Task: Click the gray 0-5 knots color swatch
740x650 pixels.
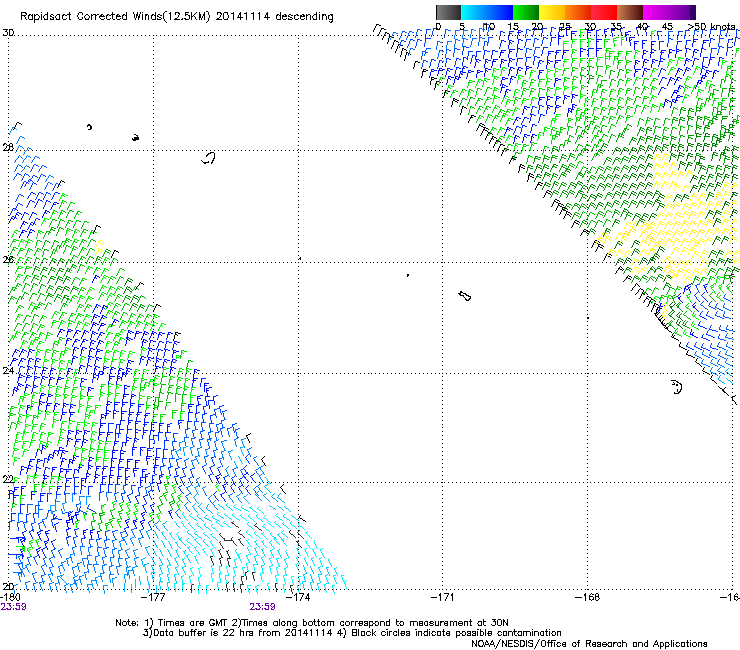Action: point(448,12)
